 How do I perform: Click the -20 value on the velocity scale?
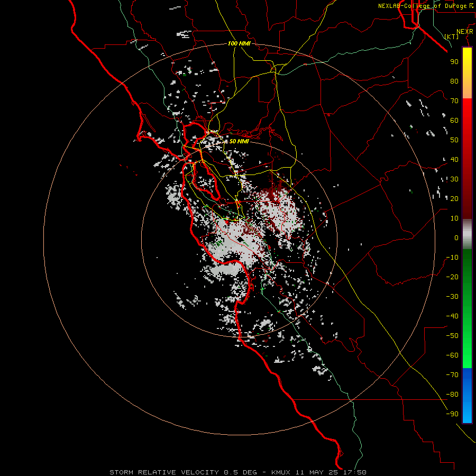pos(452,277)
